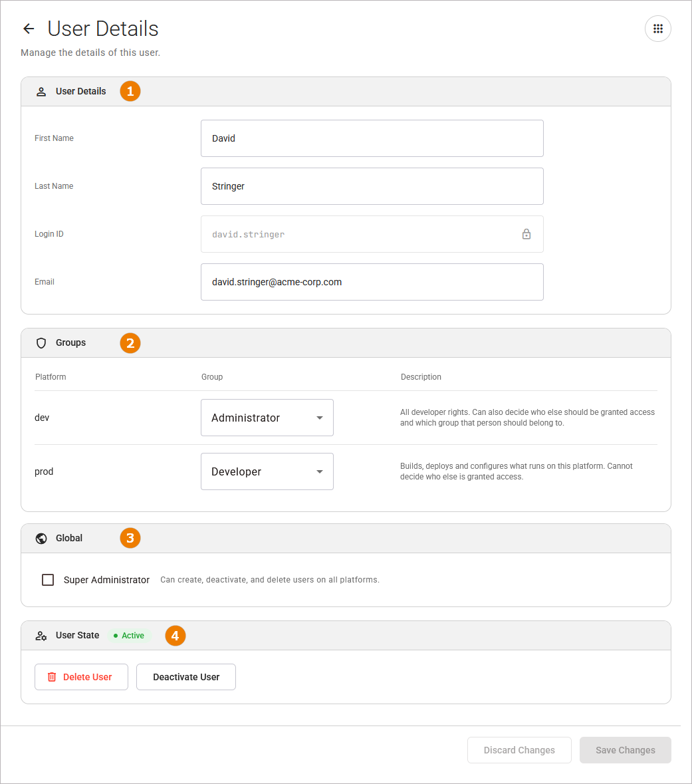Click the 'Email' field label
The image size is (692, 784).
click(x=45, y=282)
